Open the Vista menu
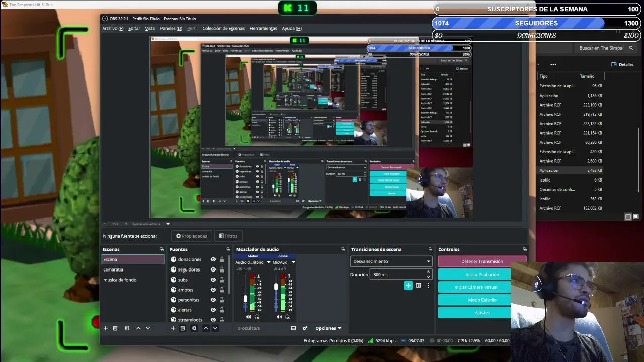Viewport: 644px width, 362px height. coord(150,28)
